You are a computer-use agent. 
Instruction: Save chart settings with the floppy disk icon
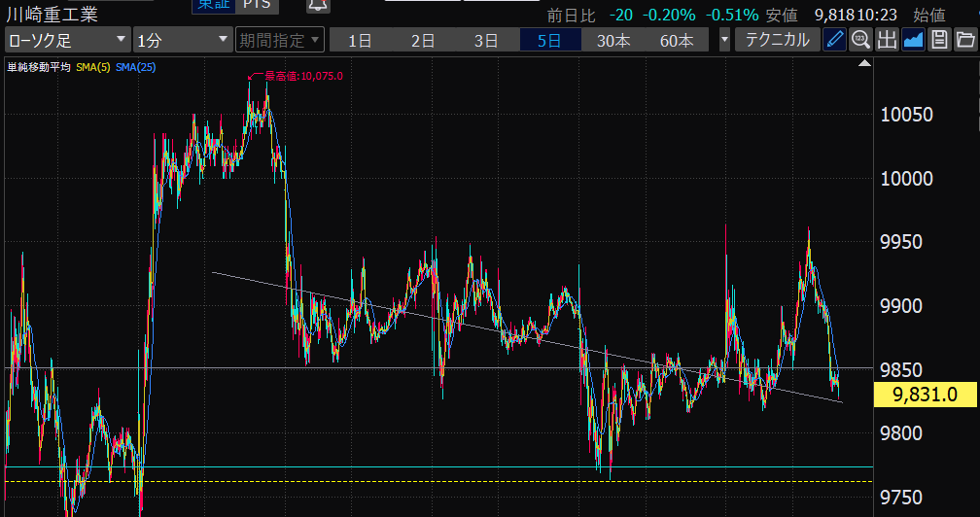[939, 40]
